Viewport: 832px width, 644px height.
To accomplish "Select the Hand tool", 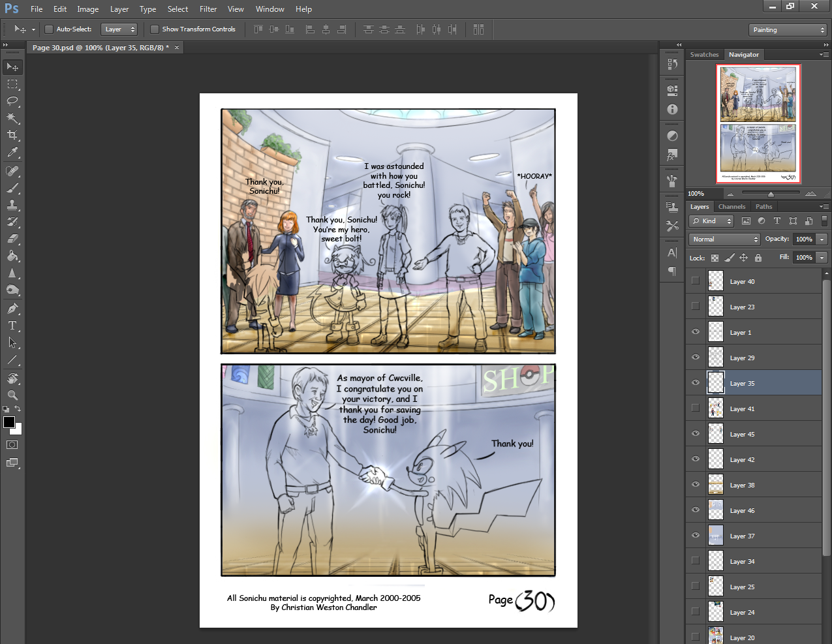I will coord(12,378).
